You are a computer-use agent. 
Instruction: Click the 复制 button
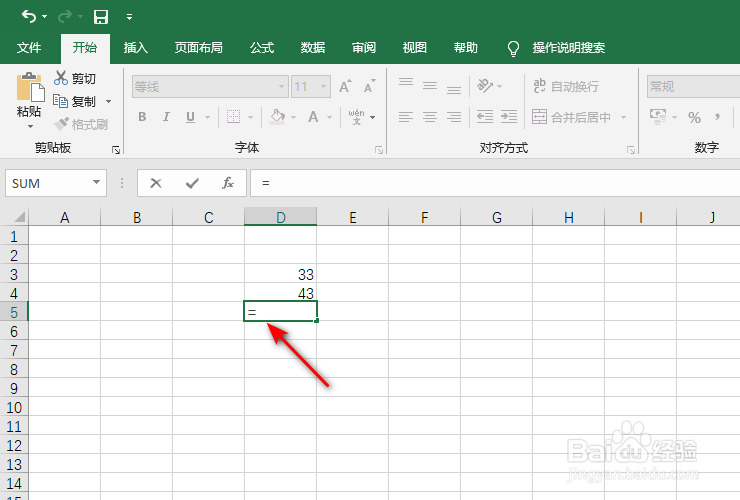pyautogui.click(x=75, y=101)
